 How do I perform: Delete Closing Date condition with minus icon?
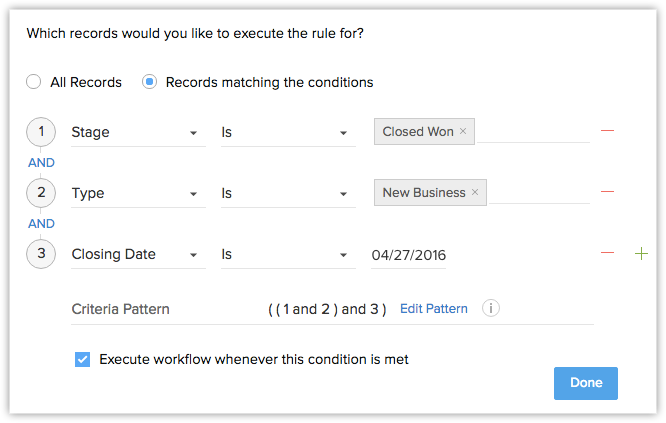pos(607,254)
